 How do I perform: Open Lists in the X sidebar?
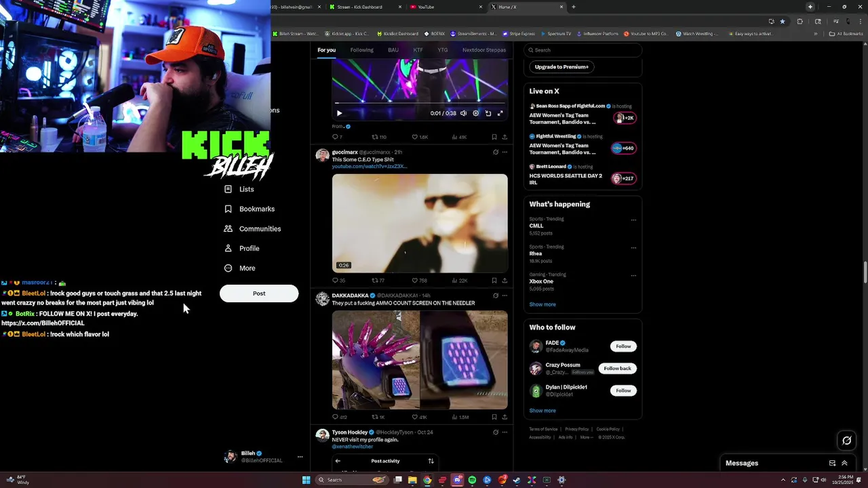point(239,189)
